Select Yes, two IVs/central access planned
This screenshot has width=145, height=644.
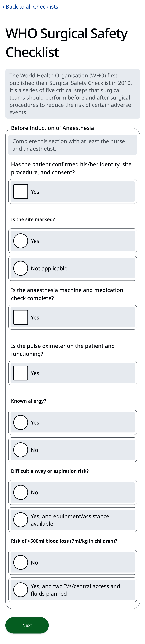[x=21, y=590]
